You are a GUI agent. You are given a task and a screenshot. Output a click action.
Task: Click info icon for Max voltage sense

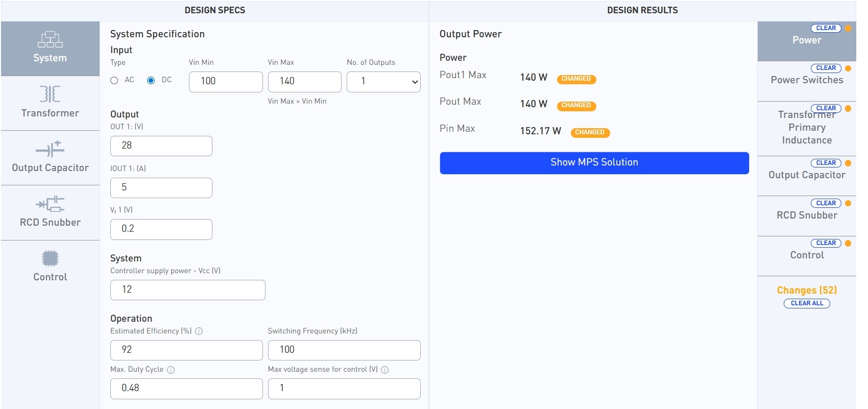point(385,370)
